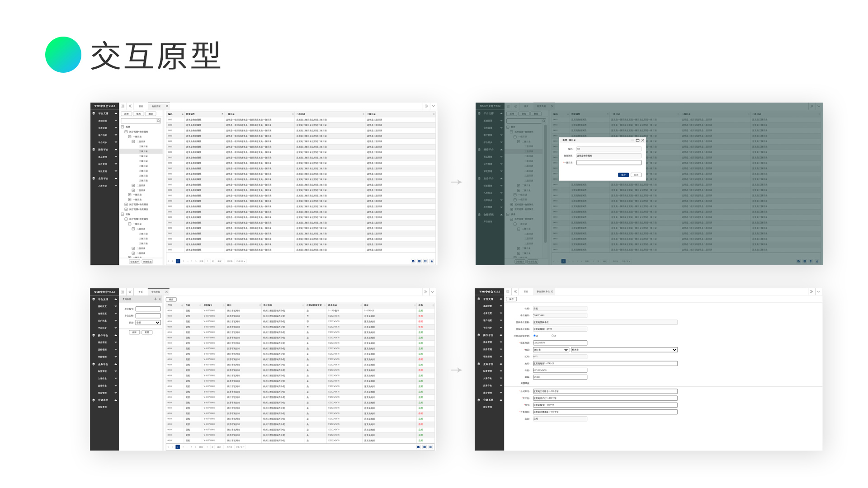Click 业务平台 stack icon in 修改货权单位 sidebar

(x=479, y=364)
